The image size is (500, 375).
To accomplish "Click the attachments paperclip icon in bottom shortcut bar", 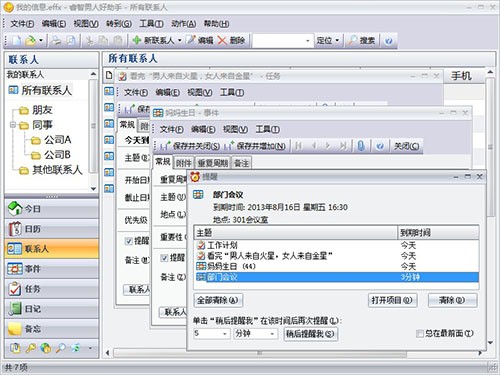I will (x=15, y=348).
